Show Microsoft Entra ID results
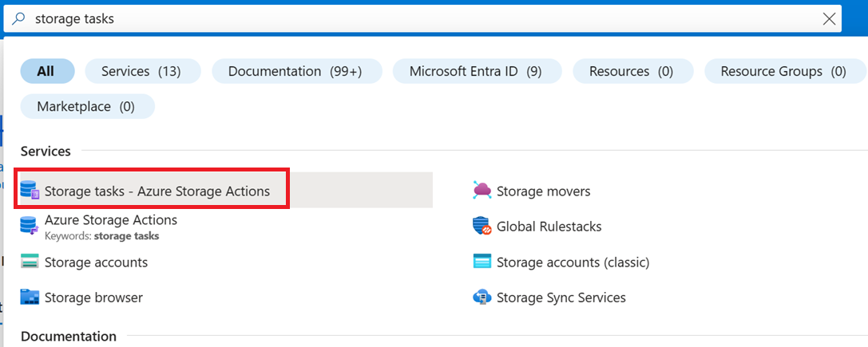Viewport: 868px width, 347px height. tap(476, 71)
